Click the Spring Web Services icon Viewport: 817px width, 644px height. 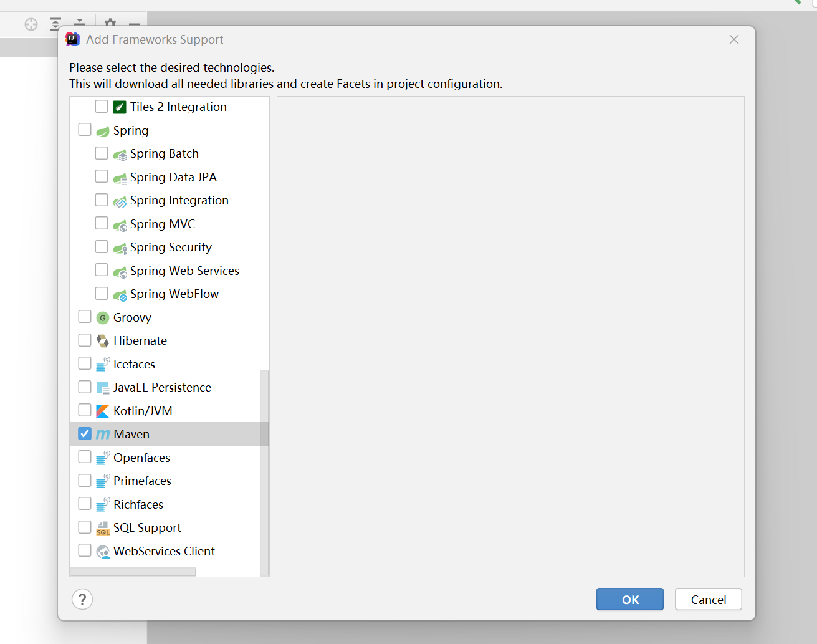120,272
